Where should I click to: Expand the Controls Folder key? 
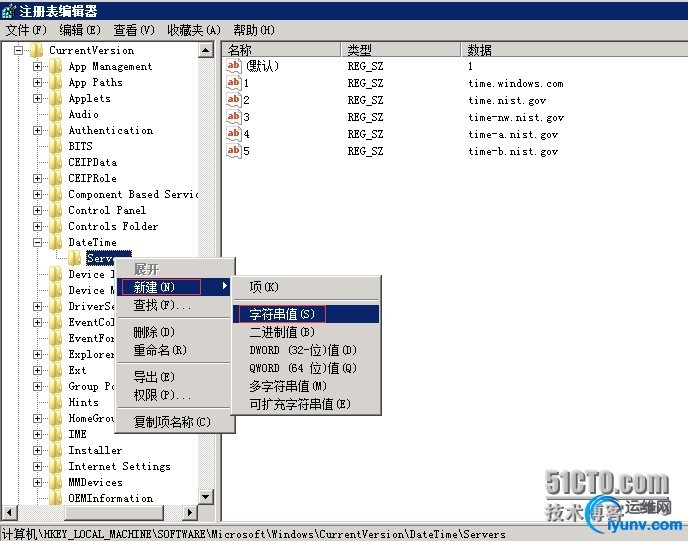click(38, 226)
